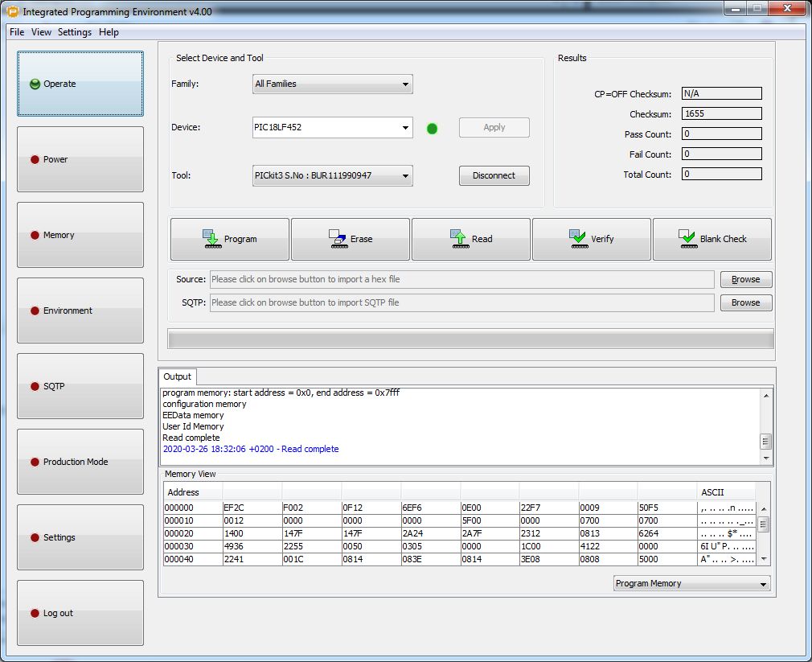The height and width of the screenshot is (662, 812).
Task: Click the Read upload arrow icon
Action: tap(459, 239)
